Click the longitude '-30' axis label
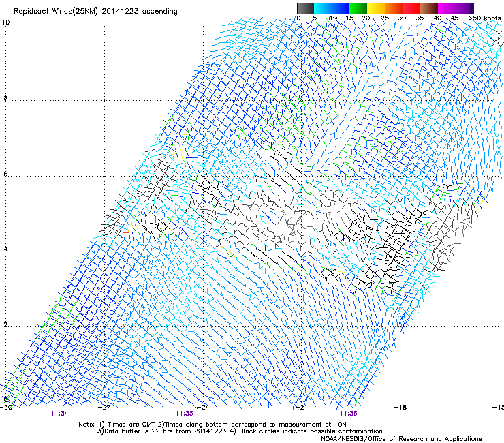The width and height of the screenshot is (504, 443). click(x=6, y=408)
